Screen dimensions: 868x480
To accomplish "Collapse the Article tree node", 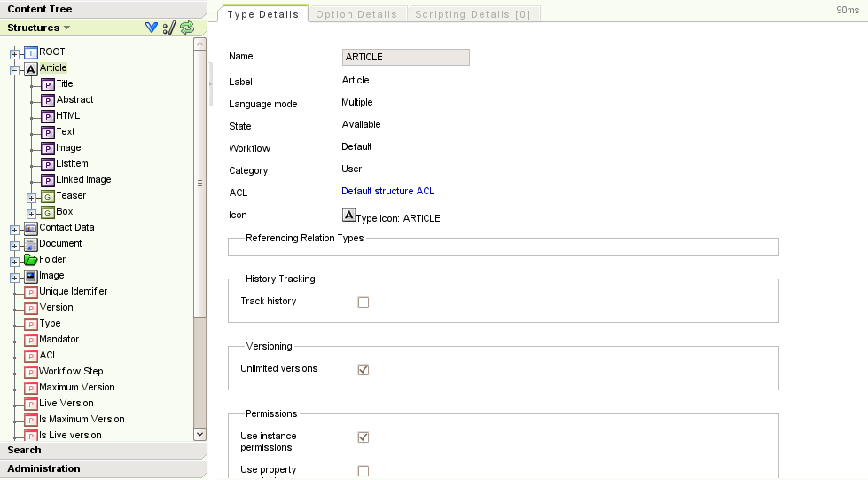I will point(15,68).
